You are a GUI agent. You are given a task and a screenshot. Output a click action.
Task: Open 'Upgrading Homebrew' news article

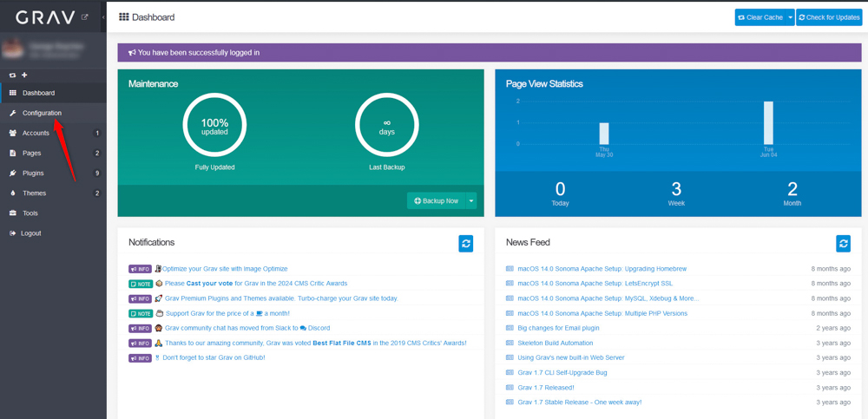click(602, 268)
